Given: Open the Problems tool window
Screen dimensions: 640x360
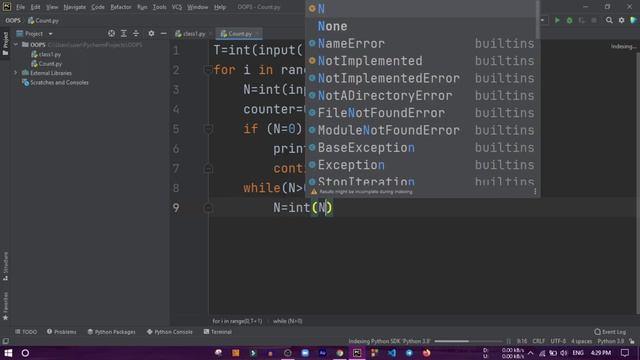Looking at the screenshot, I should pos(62,332).
